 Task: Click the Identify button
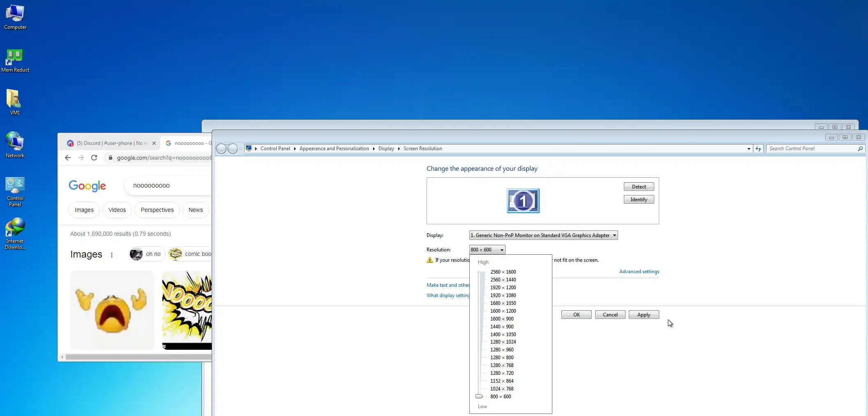click(639, 200)
